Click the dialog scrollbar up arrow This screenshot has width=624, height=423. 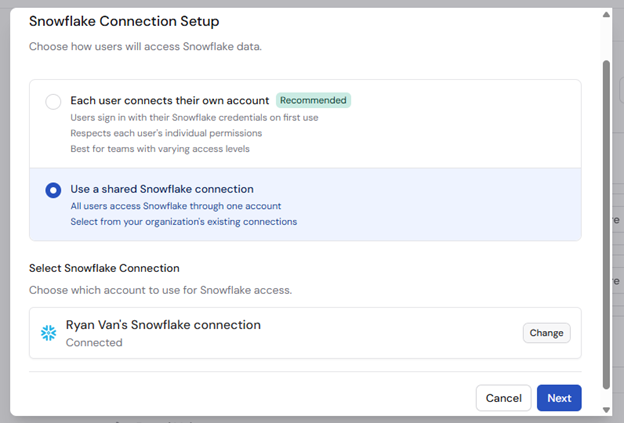coord(606,15)
